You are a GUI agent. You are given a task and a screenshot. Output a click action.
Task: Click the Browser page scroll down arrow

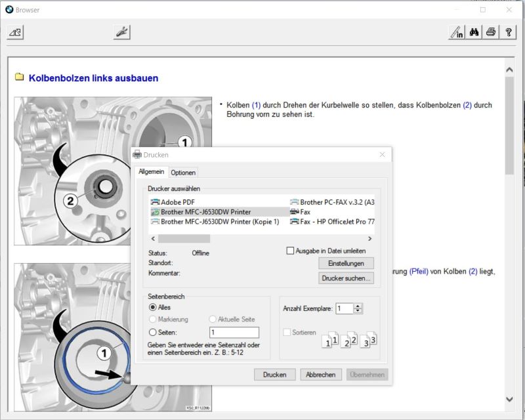(x=509, y=399)
